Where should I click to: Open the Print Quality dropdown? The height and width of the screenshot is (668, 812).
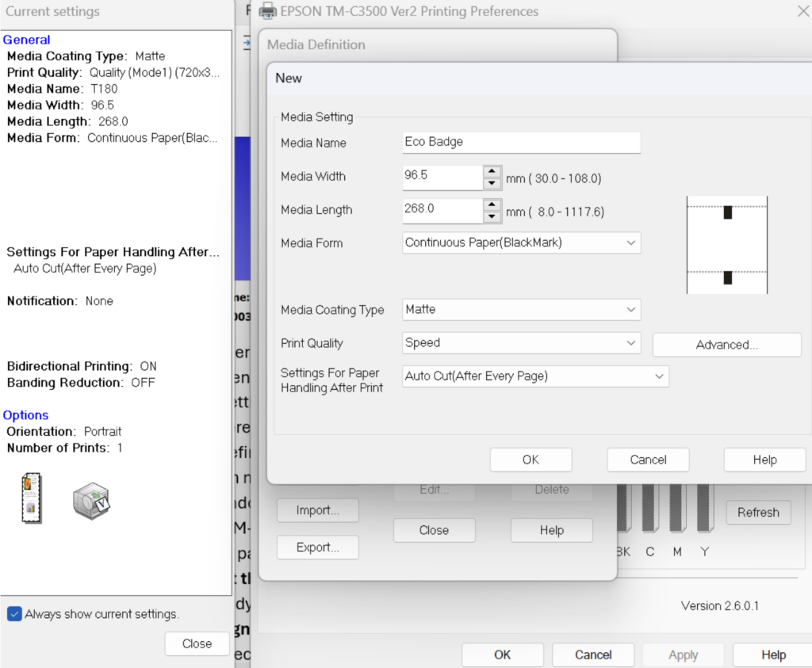click(x=521, y=343)
